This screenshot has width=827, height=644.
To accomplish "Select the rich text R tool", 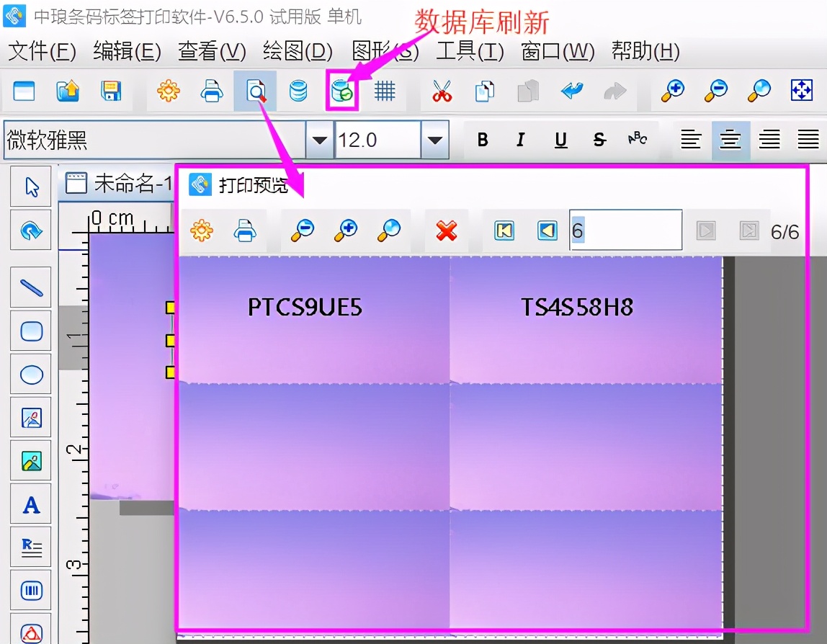I will pyautogui.click(x=31, y=547).
